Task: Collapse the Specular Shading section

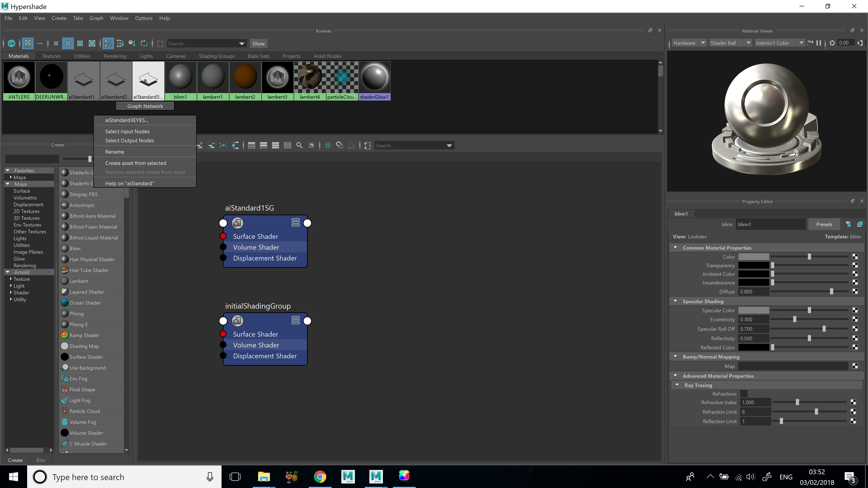Action: click(675, 301)
